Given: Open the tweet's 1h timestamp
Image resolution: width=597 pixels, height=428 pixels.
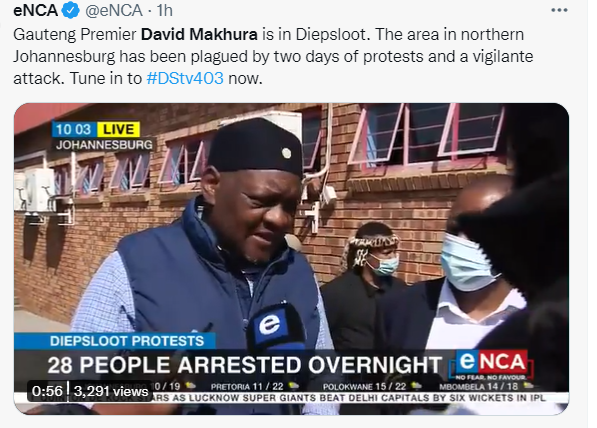Looking at the screenshot, I should tap(165, 11).
